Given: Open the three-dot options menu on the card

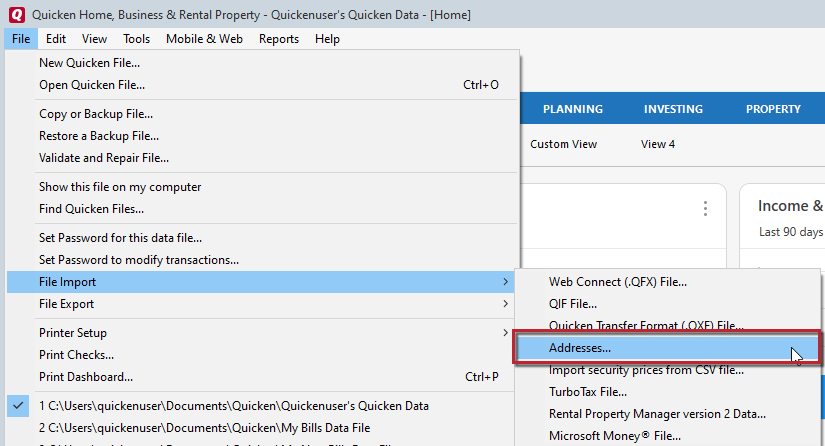Looking at the screenshot, I should point(705,208).
